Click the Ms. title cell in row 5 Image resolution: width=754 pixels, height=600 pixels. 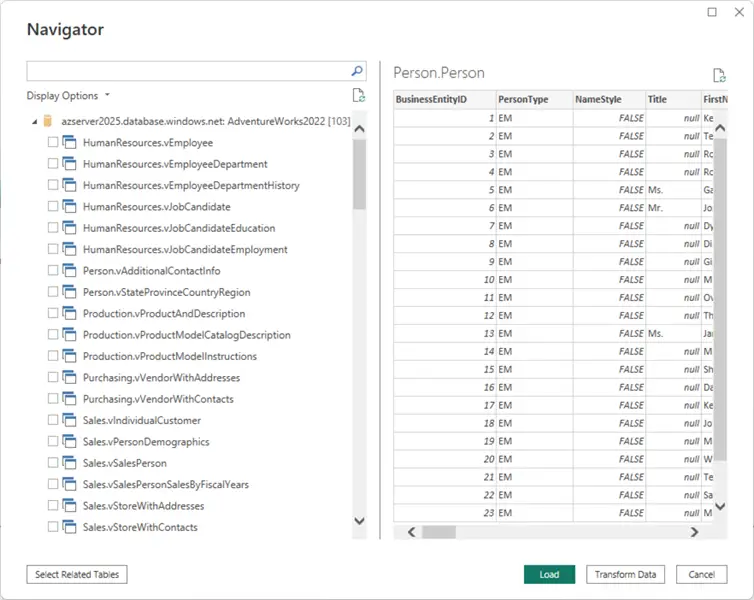point(673,190)
